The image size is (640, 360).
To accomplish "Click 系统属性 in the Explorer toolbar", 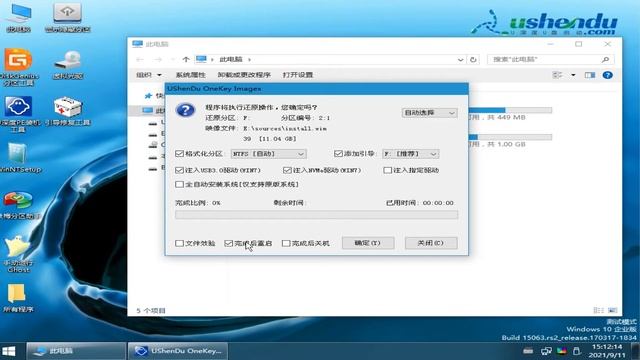I will [x=190, y=75].
